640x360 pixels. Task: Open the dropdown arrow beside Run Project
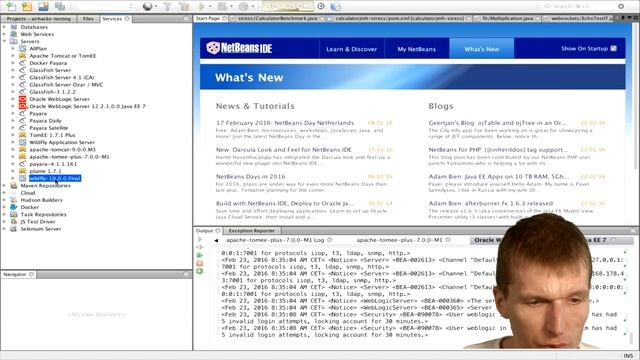click(x=210, y=6)
